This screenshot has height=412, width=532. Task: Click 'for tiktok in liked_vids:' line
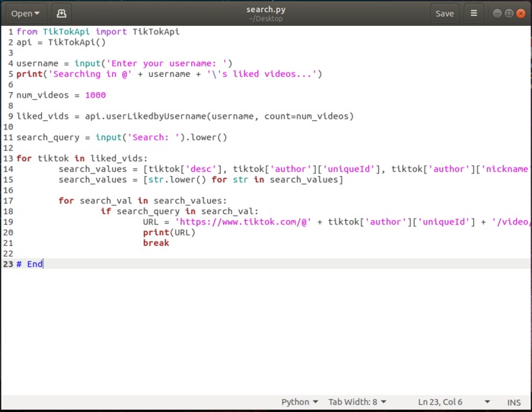tap(82, 158)
